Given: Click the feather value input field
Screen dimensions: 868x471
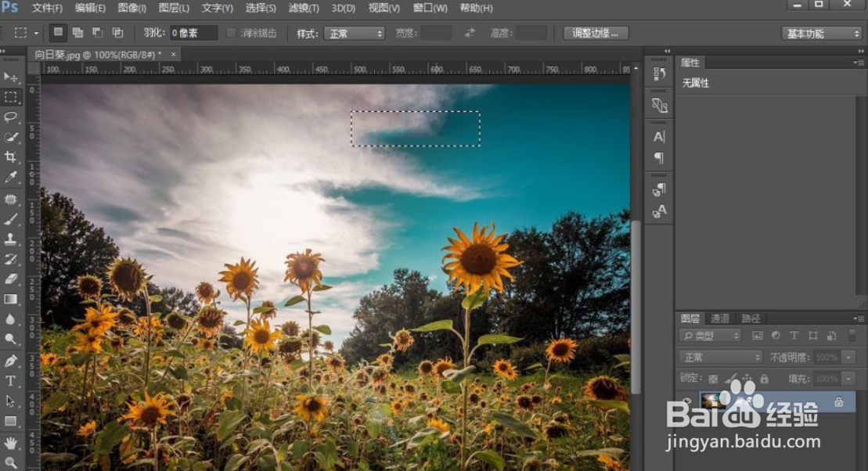Looking at the screenshot, I should [x=193, y=33].
